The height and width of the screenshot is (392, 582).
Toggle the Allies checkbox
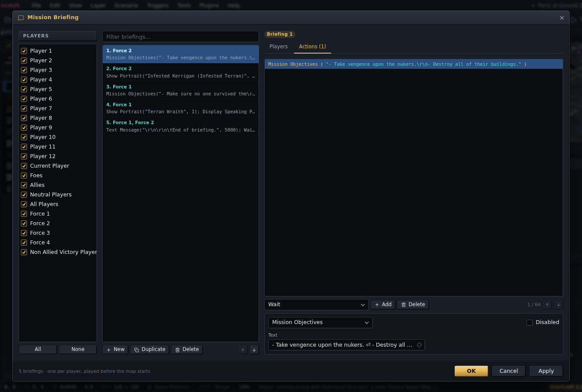pos(24,185)
